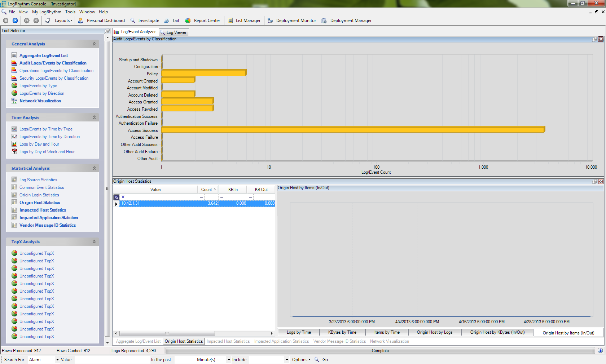Click the Access Success bar in chart
This screenshot has width=606, height=364.
point(353,129)
